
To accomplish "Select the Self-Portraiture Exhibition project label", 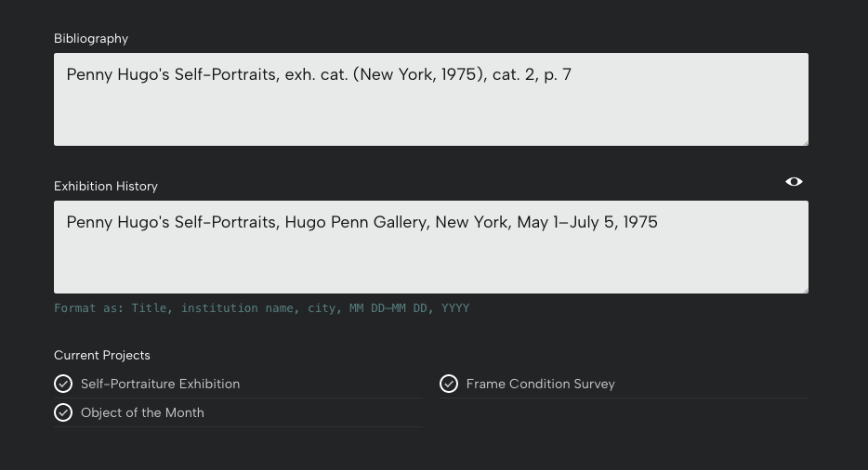I will [x=160, y=384].
